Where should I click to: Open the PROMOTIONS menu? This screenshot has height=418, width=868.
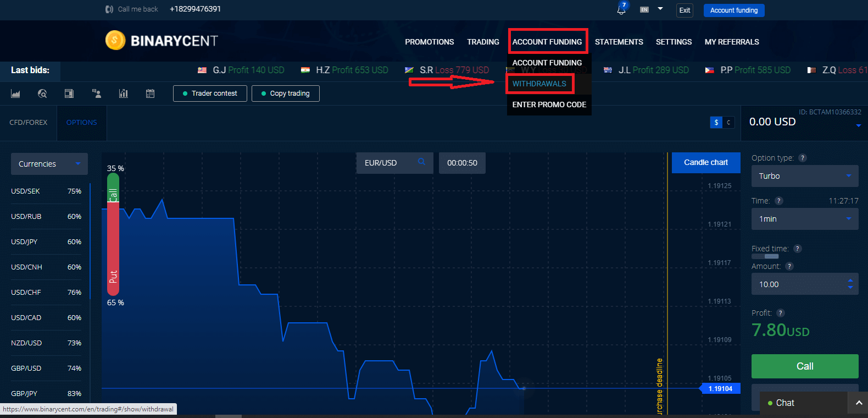430,42
